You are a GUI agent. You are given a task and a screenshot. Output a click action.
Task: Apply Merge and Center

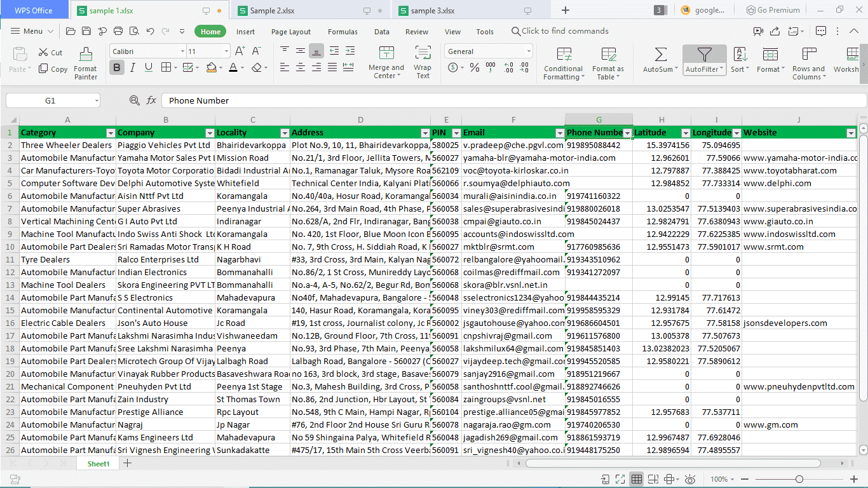pos(386,63)
